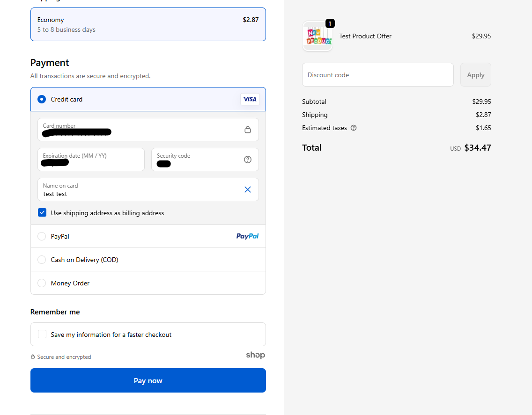Click the Visa card logo icon

coord(250,99)
